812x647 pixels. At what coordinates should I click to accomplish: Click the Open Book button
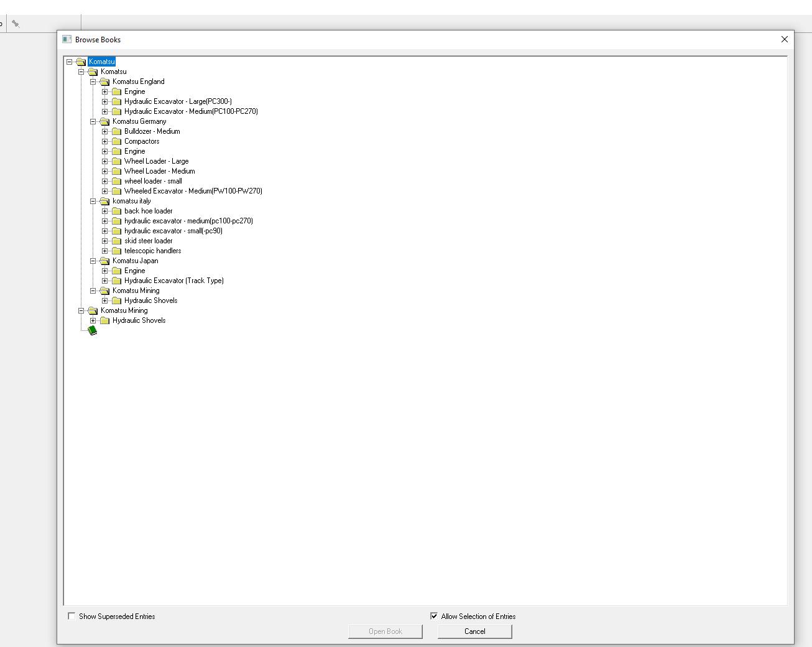(385, 631)
